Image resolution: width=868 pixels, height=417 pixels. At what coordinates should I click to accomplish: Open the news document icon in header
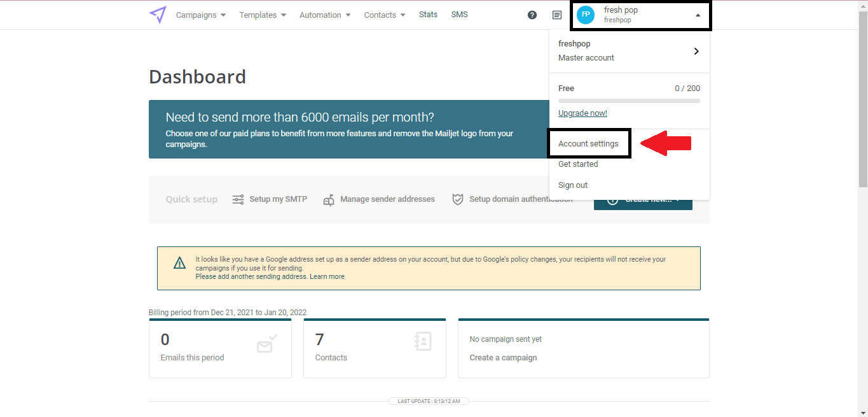pos(557,15)
